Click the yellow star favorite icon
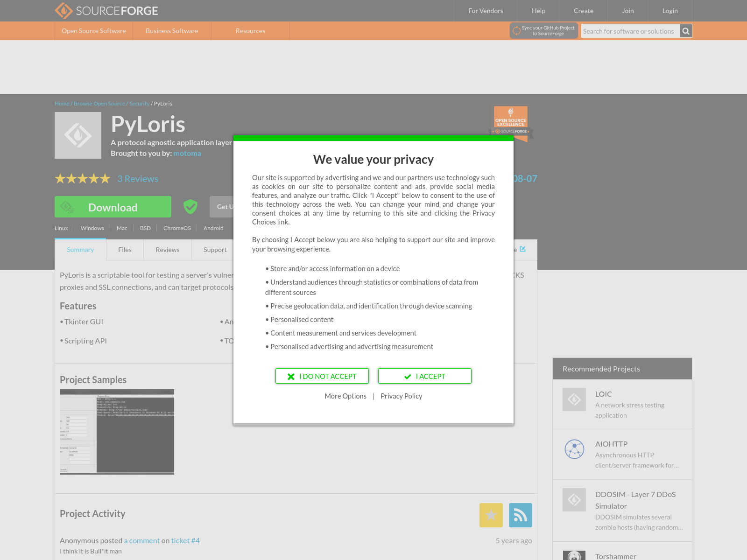 (491, 515)
